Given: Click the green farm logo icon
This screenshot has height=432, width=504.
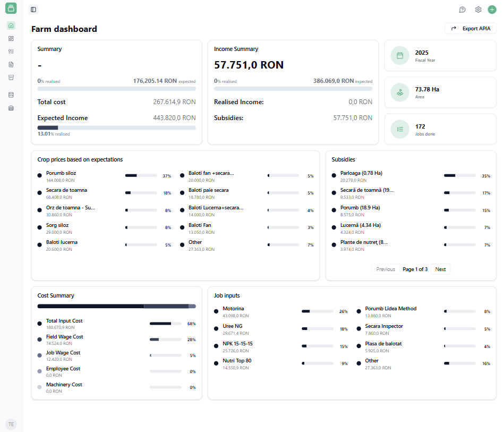Looking at the screenshot, I should pos(11,8).
